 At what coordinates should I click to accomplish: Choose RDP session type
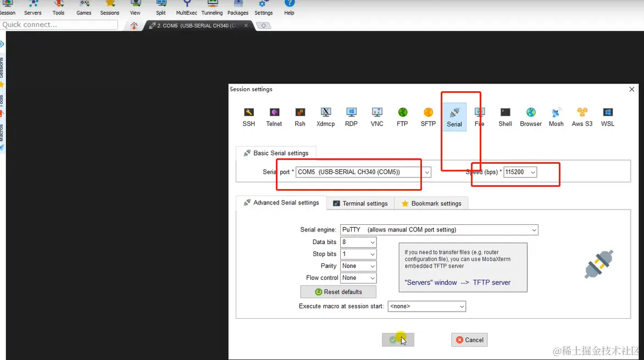351,117
